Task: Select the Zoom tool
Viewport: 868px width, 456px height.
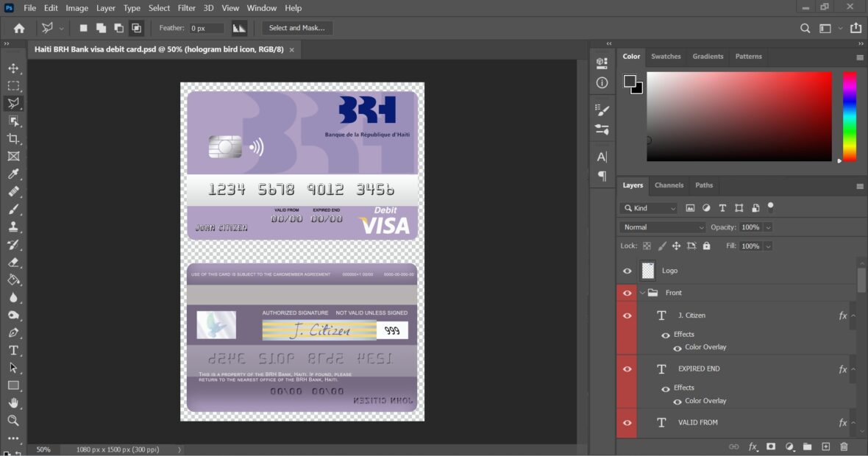Action: (15, 421)
